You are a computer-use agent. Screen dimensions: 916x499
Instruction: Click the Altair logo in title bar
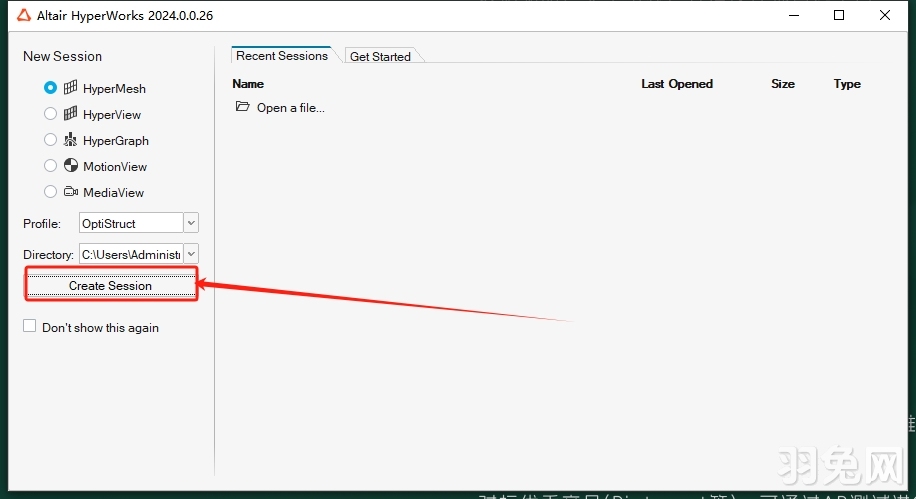click(24, 15)
